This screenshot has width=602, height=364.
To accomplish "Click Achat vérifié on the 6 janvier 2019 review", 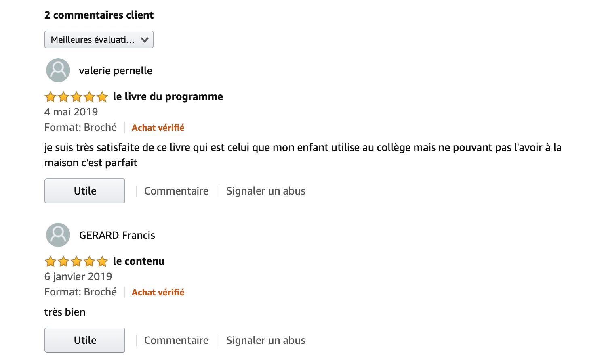I will [x=158, y=292].
